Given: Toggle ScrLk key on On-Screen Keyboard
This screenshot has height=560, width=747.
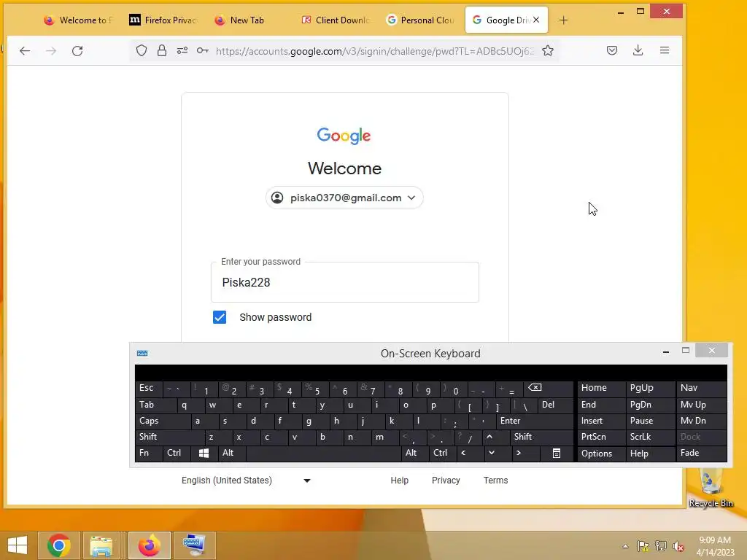Looking at the screenshot, I should tap(650, 437).
